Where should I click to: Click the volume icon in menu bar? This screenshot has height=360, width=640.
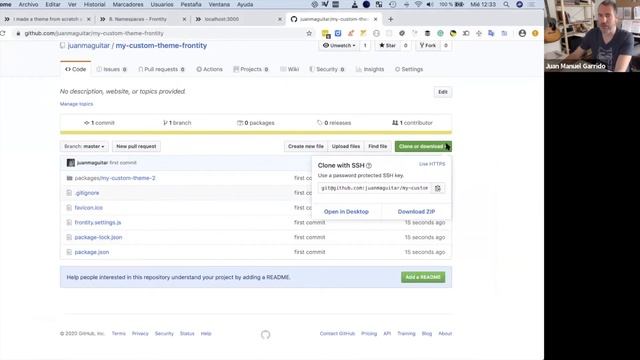click(430, 4)
